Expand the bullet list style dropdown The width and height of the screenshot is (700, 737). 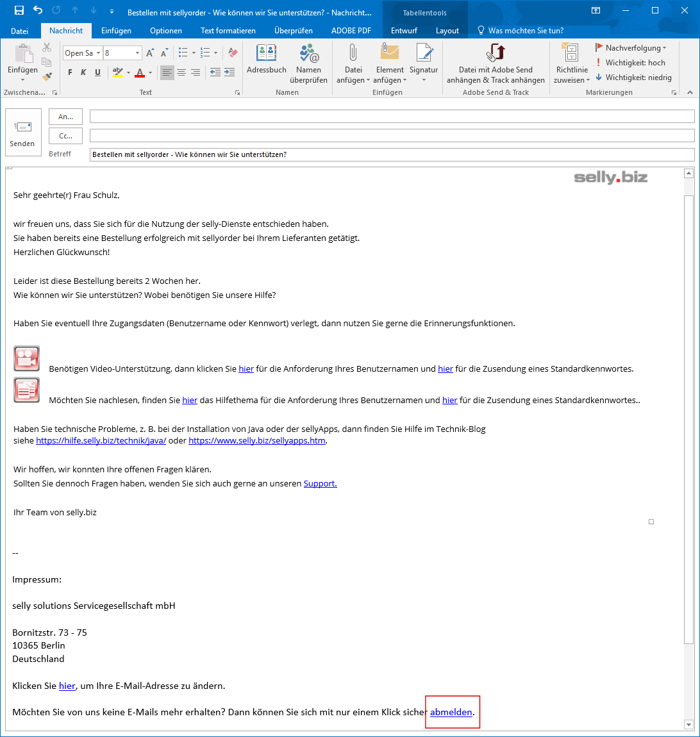pyautogui.click(x=194, y=53)
